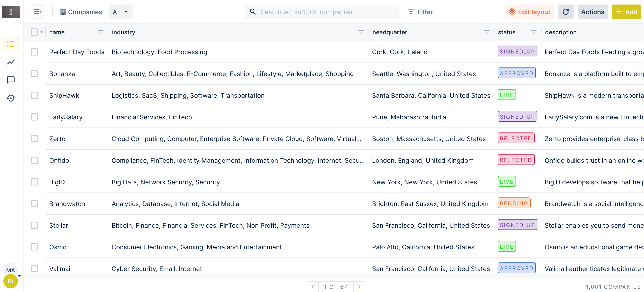Check the Onfido row checkbox
The width and height of the screenshot is (644, 292).
pyautogui.click(x=34, y=160)
